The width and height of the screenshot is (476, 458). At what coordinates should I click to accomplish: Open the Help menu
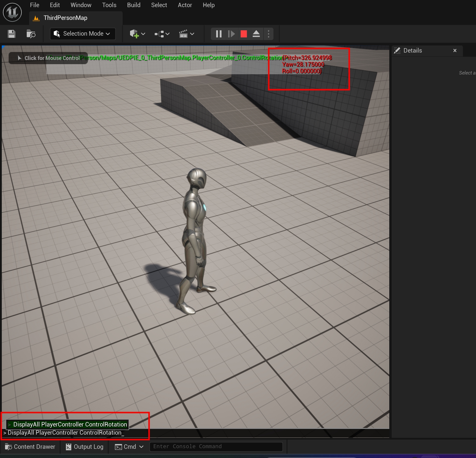pyautogui.click(x=208, y=5)
